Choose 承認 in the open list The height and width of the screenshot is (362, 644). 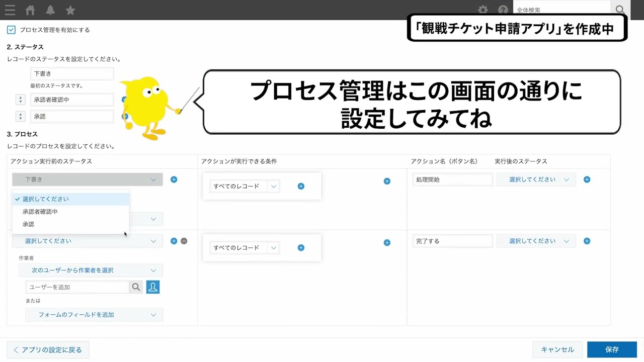[x=71, y=224]
